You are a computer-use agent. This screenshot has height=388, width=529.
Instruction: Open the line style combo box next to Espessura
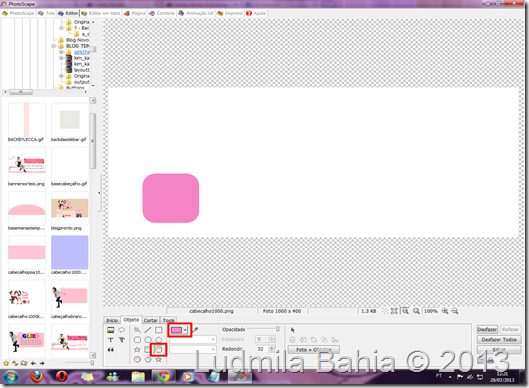tap(193, 339)
